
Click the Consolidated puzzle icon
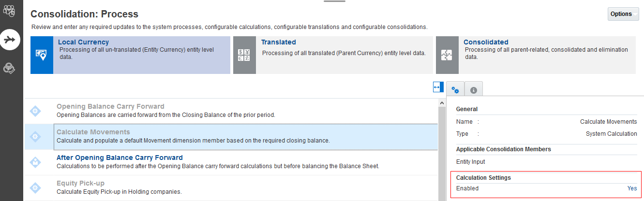(x=447, y=55)
